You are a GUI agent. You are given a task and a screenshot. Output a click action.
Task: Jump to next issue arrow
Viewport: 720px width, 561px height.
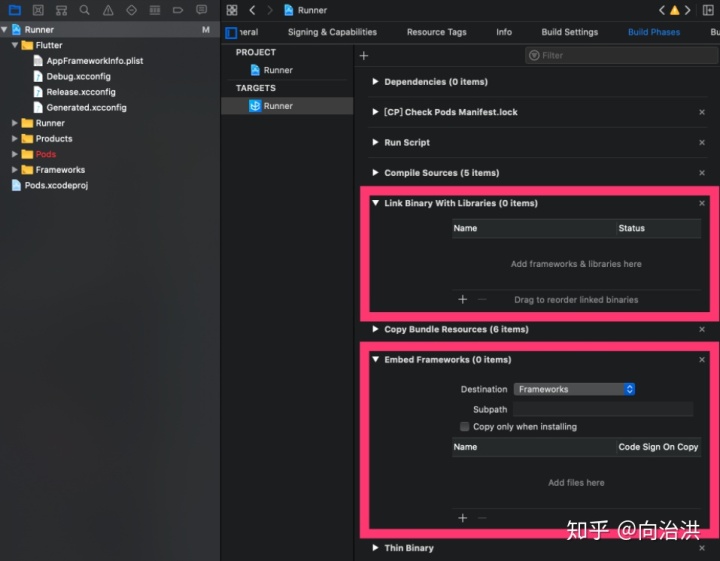[687, 10]
